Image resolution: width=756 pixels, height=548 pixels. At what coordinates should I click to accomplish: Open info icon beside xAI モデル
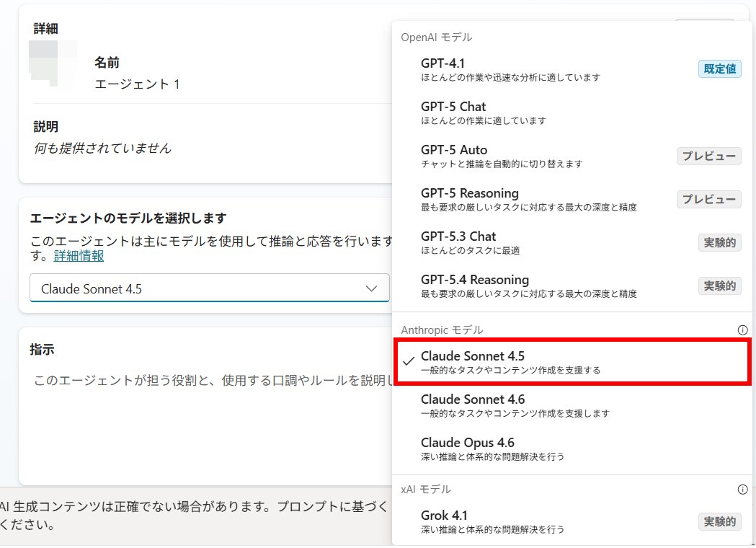pyautogui.click(x=742, y=489)
